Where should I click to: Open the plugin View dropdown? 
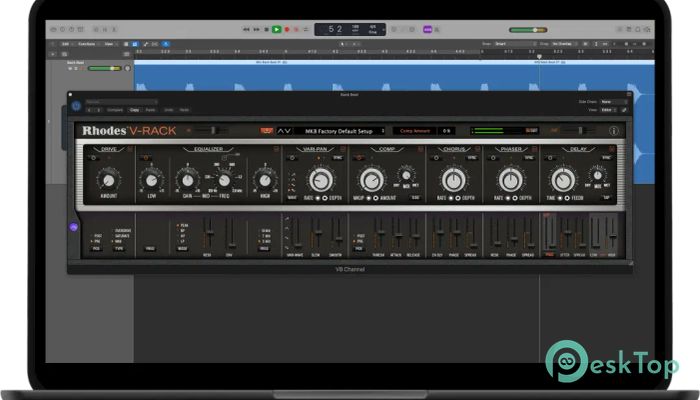coord(608,110)
